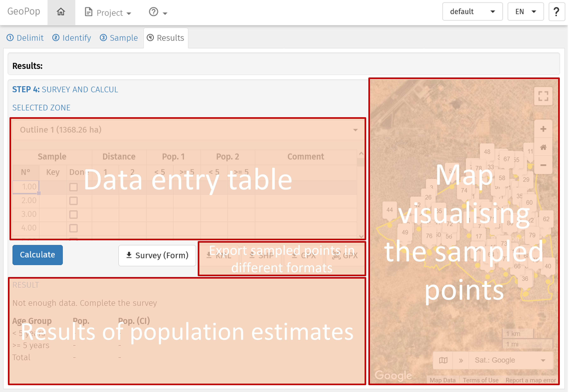Reset map to home extent icon
This screenshot has height=392, width=571.
tap(543, 147)
